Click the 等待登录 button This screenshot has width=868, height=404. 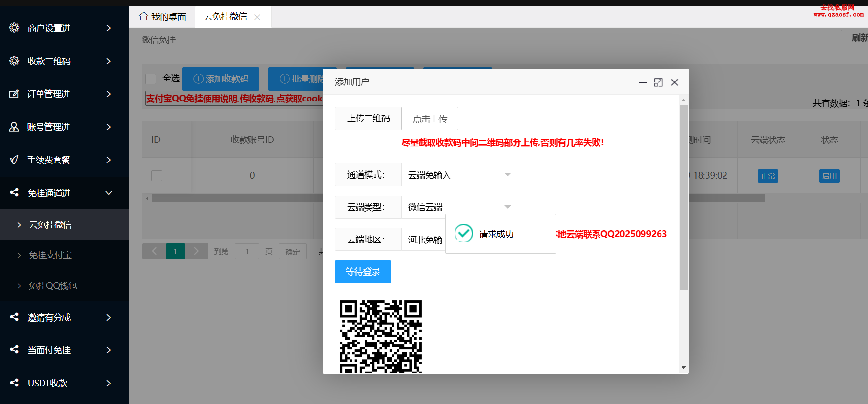coord(363,272)
